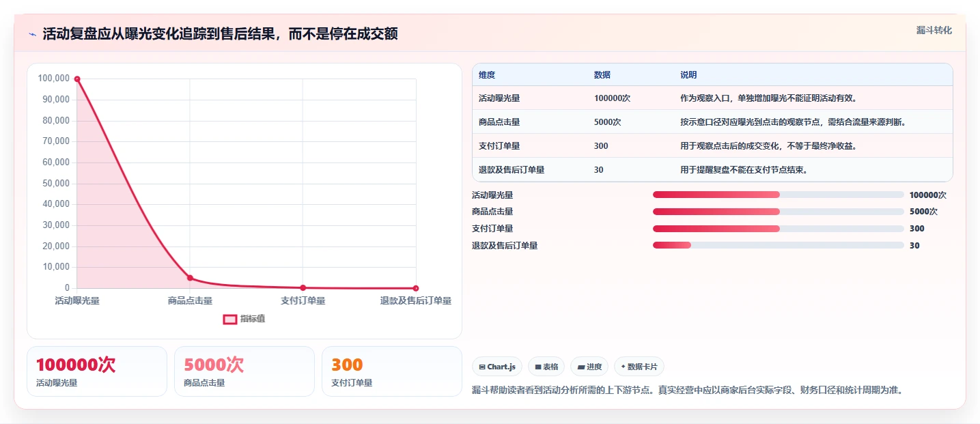Viewport: 980px width, 424px height.
Task: Open the 5000次 商品点击量 data card
Action: [x=244, y=371]
